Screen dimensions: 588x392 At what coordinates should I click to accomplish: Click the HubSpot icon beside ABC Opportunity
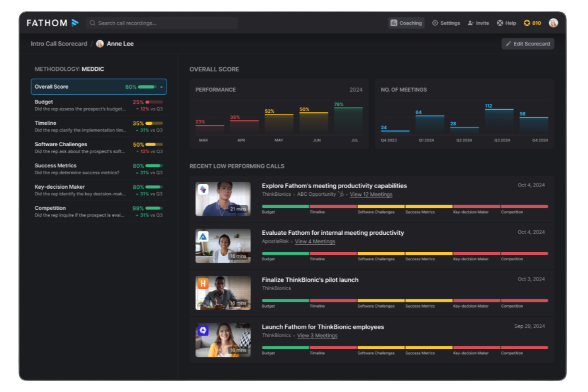point(341,194)
